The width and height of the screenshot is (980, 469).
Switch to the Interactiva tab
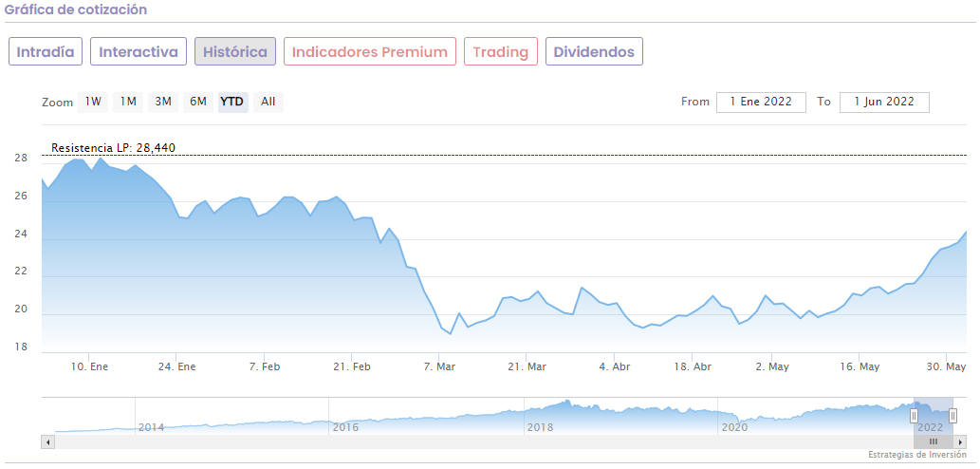[x=139, y=52]
